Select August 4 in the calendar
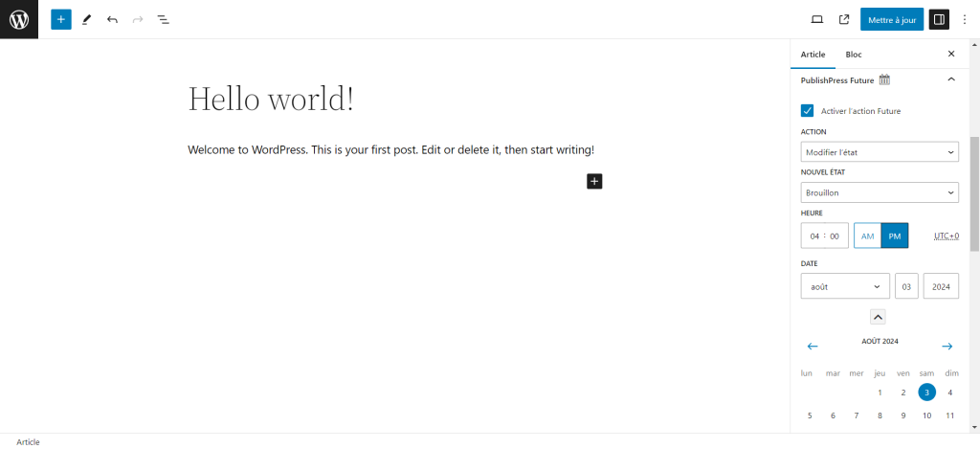980x449 pixels. pyautogui.click(x=950, y=393)
